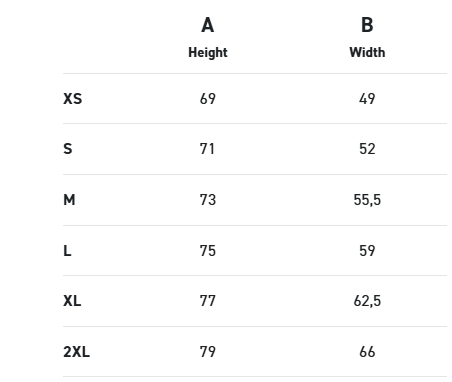Click the XS size row label
Screen dimensions: 452x382
(72, 99)
